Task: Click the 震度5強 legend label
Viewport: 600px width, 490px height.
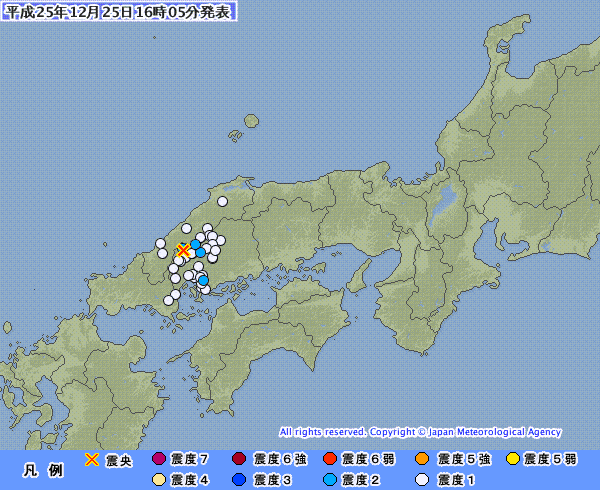Action: pyautogui.click(x=464, y=459)
